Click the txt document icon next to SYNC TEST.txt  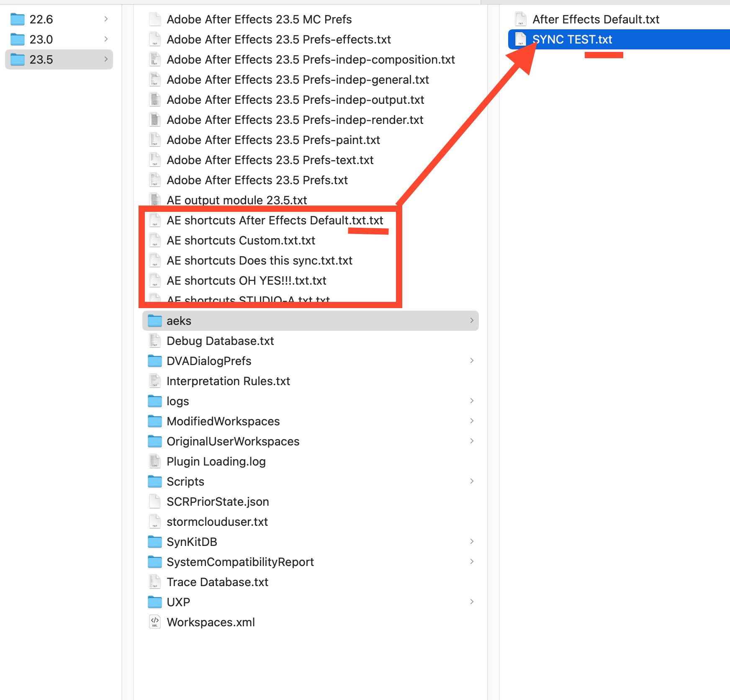520,39
